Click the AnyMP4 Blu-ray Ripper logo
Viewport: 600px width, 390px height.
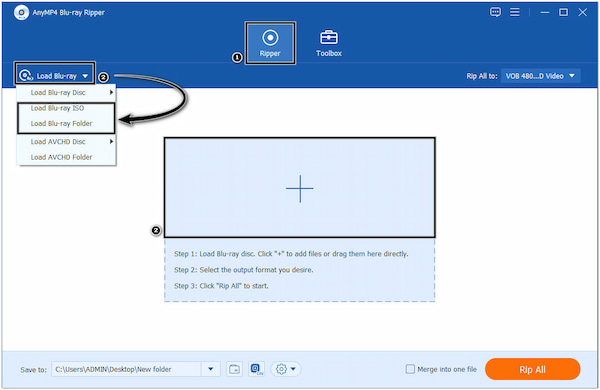(21, 12)
